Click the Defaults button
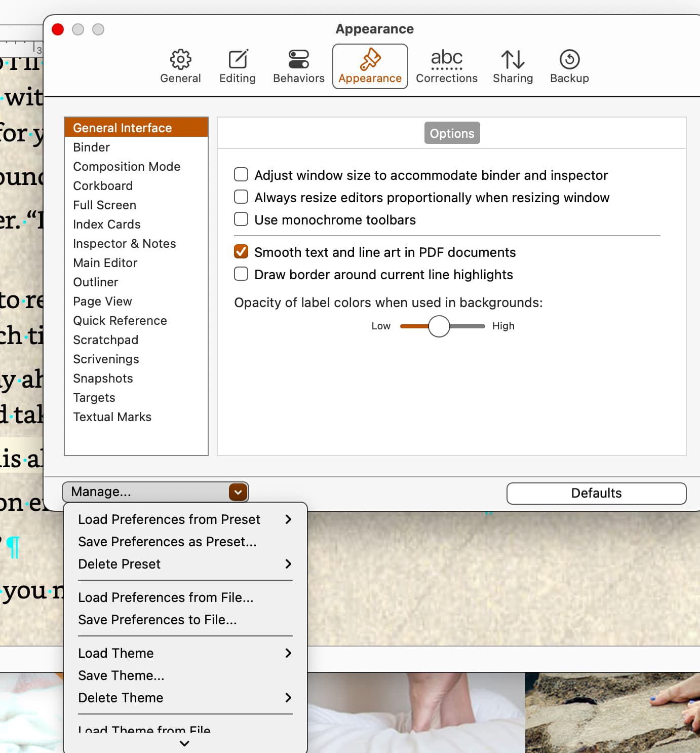Screen dimensions: 700x753 [x=596, y=493]
